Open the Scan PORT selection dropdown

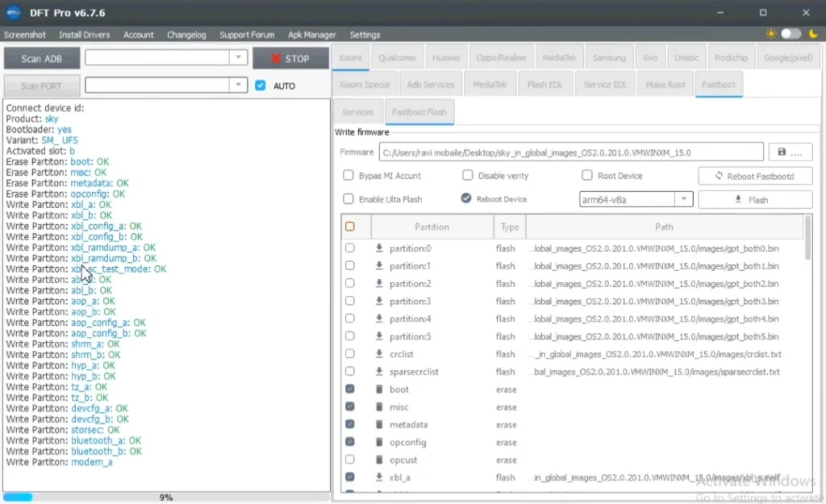(x=237, y=85)
